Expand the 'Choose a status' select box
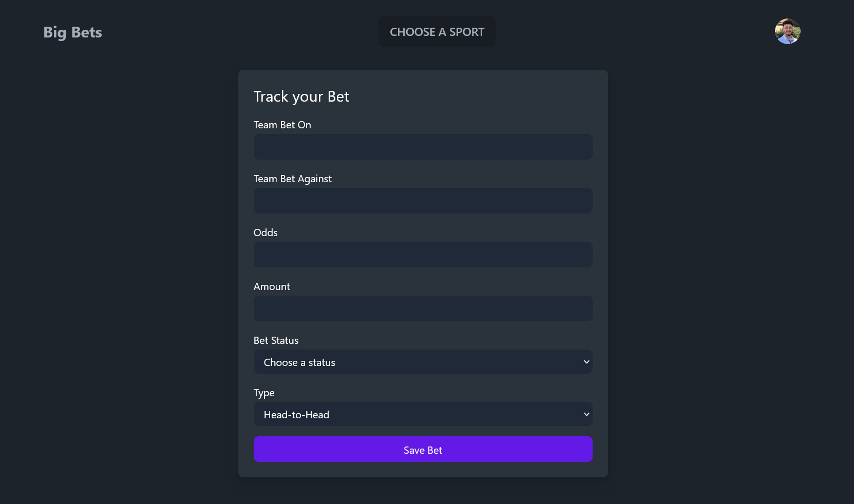Image resolution: width=854 pixels, height=504 pixels. click(x=423, y=362)
